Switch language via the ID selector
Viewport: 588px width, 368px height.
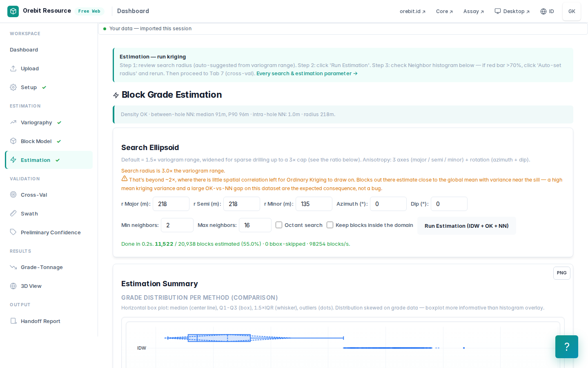547,11
